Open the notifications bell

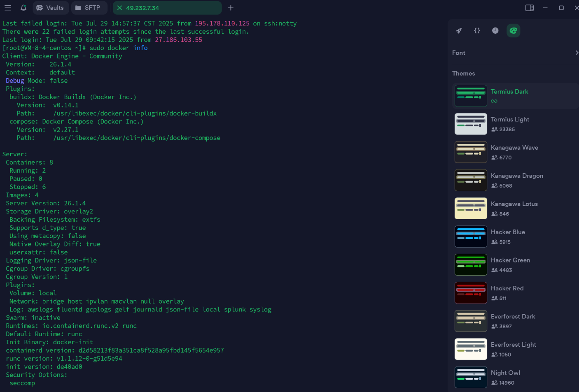(x=23, y=8)
